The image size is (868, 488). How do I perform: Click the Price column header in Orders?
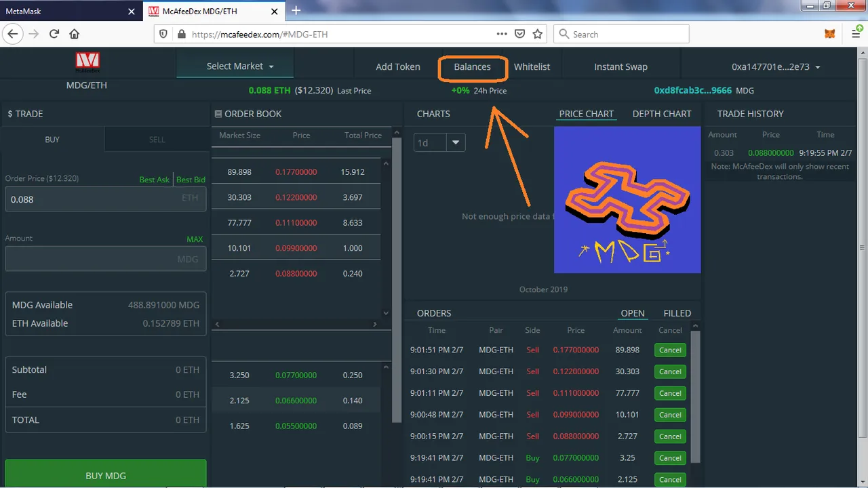pyautogui.click(x=576, y=330)
